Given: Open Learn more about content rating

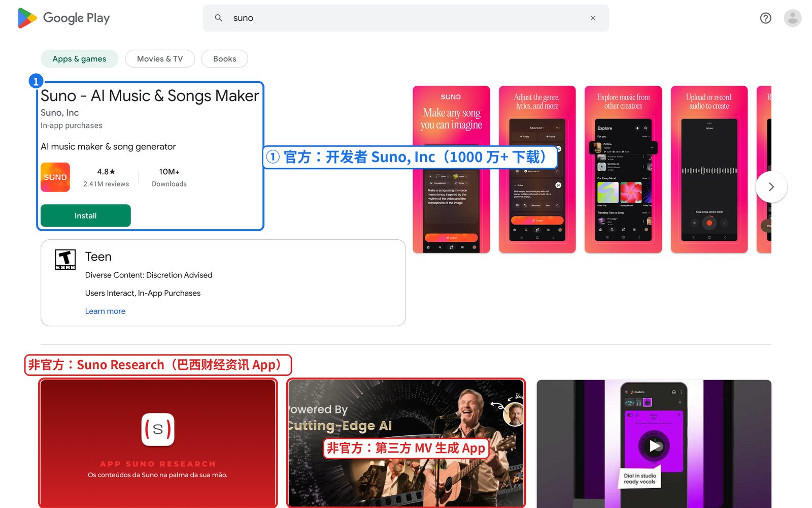Looking at the screenshot, I should coord(105,311).
